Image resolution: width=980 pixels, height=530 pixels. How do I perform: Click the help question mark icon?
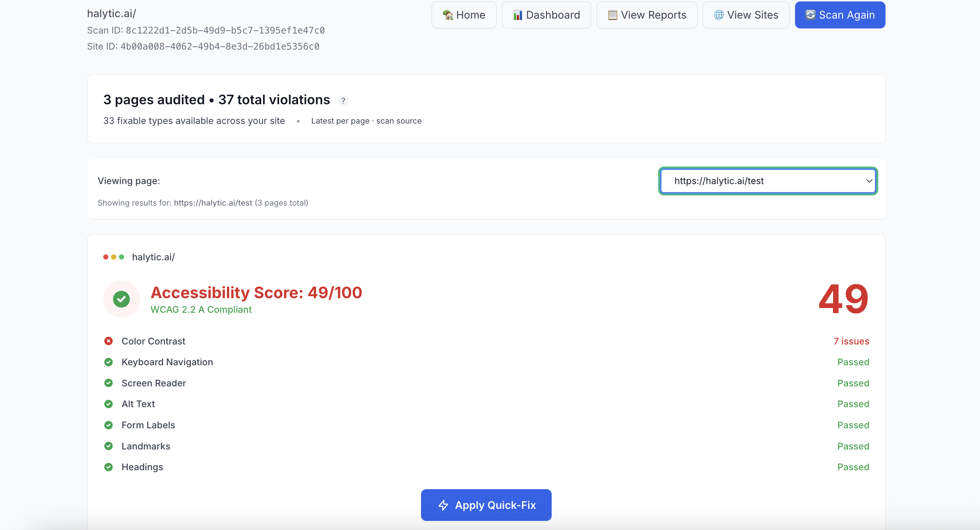click(343, 101)
